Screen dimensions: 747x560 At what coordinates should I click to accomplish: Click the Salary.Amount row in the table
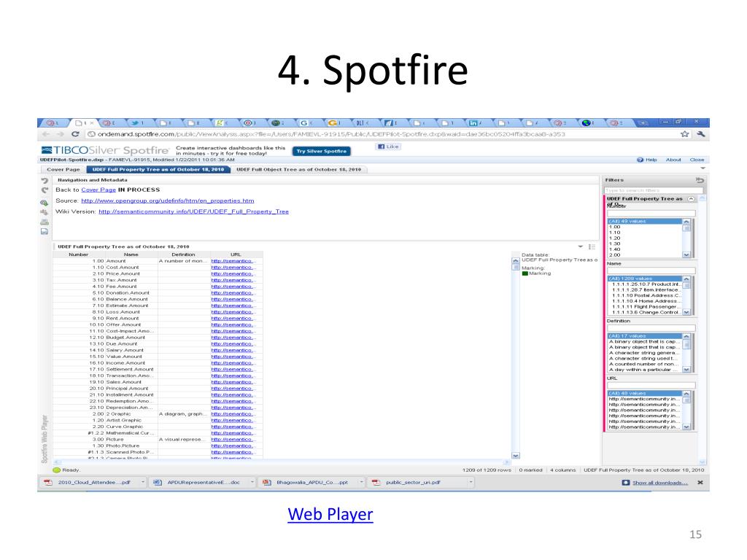(158, 350)
